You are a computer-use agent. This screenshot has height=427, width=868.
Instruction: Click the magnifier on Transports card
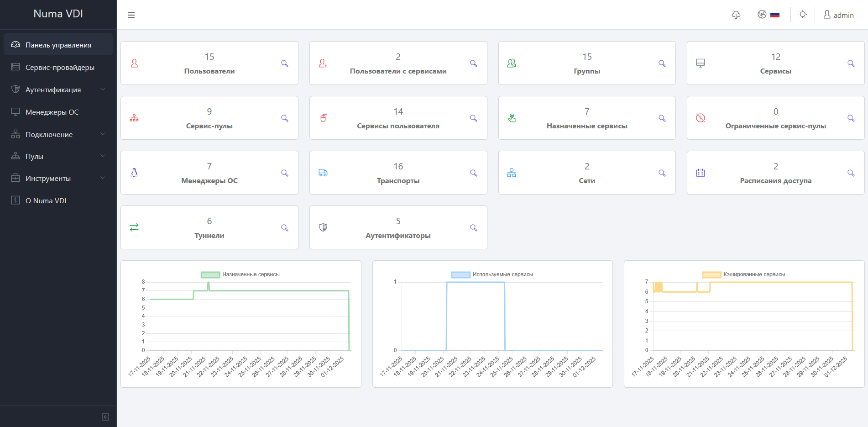pos(473,173)
